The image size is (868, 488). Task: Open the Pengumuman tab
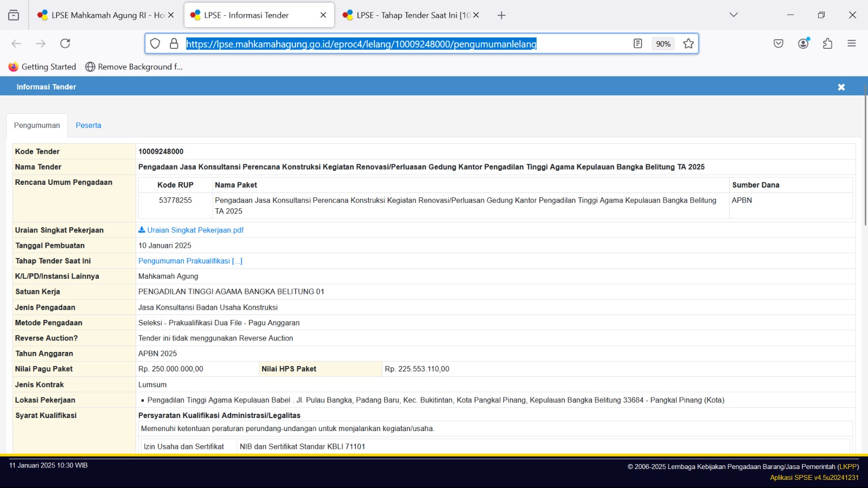(37, 125)
